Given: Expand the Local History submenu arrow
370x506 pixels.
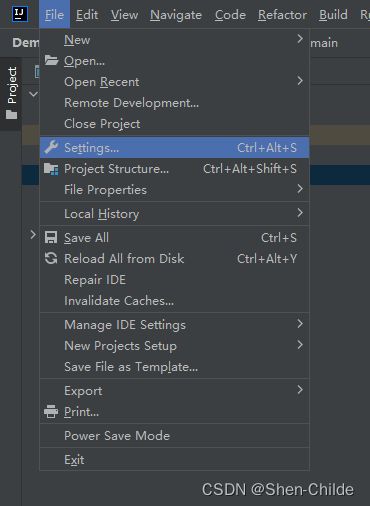Looking at the screenshot, I should coord(300,213).
